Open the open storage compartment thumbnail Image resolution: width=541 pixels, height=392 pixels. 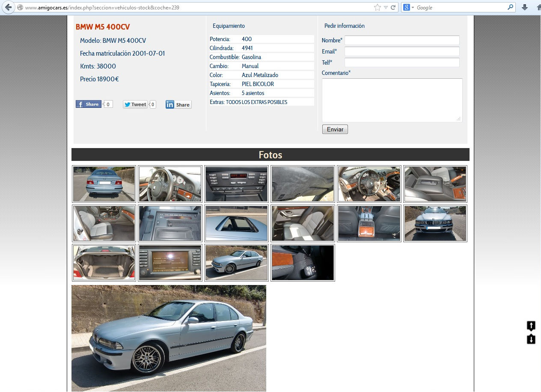[170, 223]
